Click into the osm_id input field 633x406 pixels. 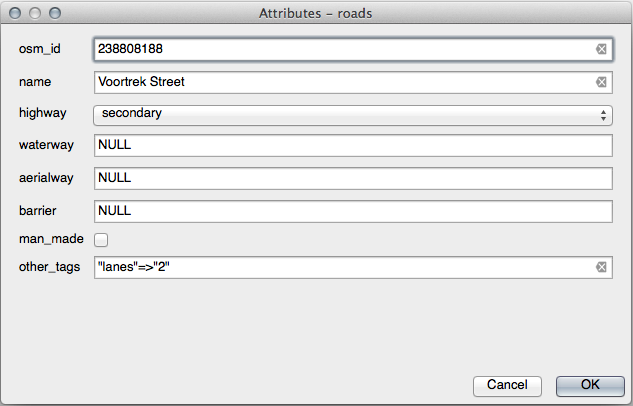(340, 49)
